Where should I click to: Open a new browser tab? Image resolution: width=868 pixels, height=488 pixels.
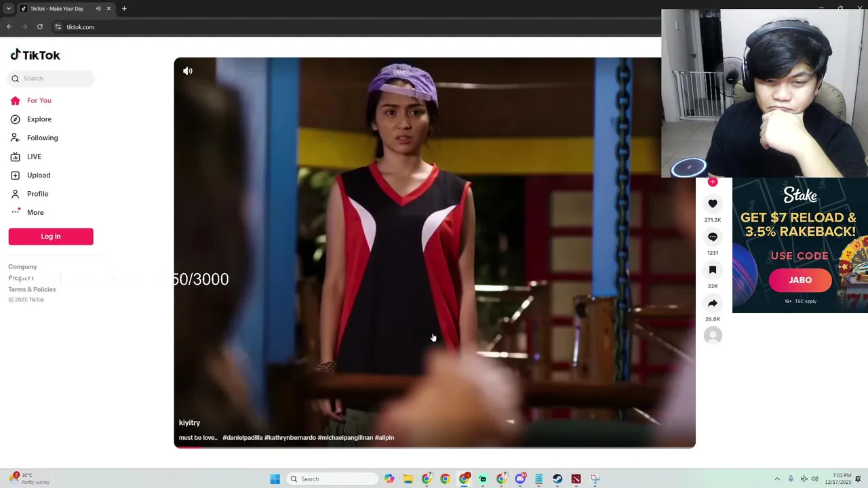pos(124,9)
